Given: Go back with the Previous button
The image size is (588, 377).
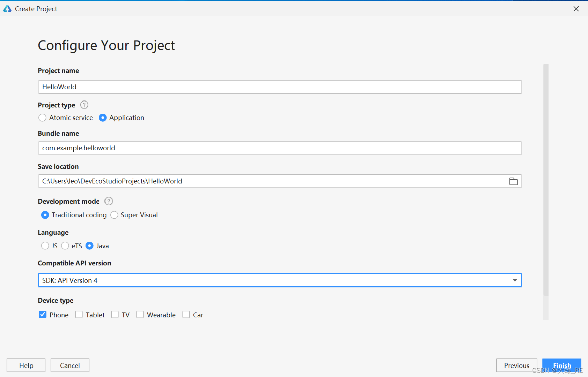Looking at the screenshot, I should (x=516, y=365).
